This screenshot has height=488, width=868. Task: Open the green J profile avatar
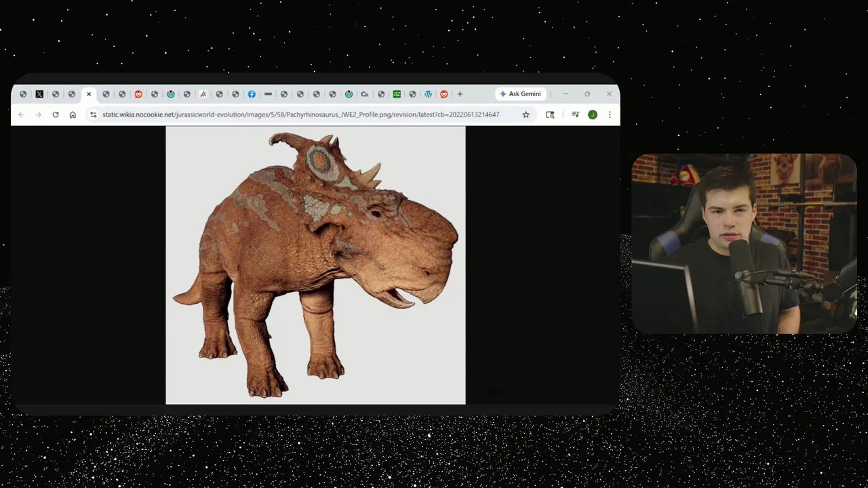click(593, 115)
